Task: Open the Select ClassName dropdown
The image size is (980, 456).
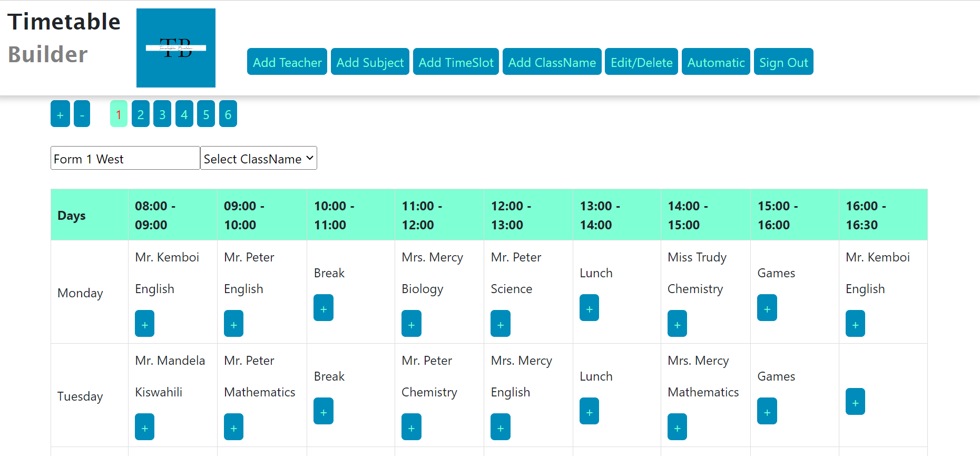Action: [258, 158]
